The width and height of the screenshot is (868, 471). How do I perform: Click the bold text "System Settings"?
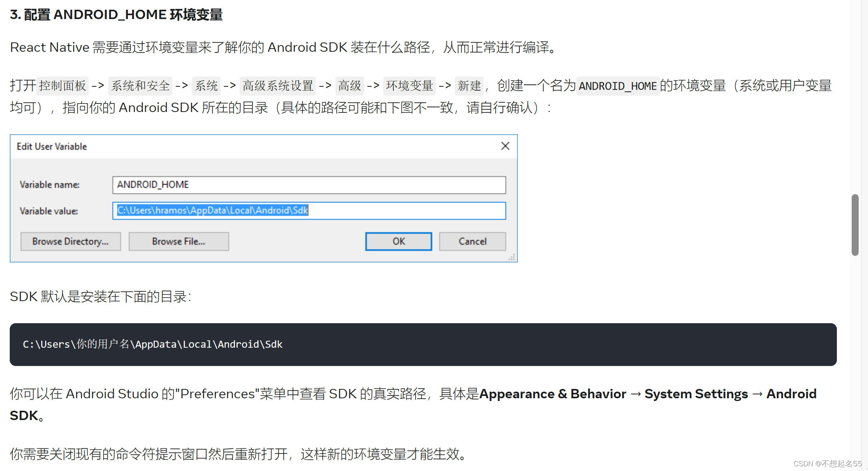coord(696,394)
